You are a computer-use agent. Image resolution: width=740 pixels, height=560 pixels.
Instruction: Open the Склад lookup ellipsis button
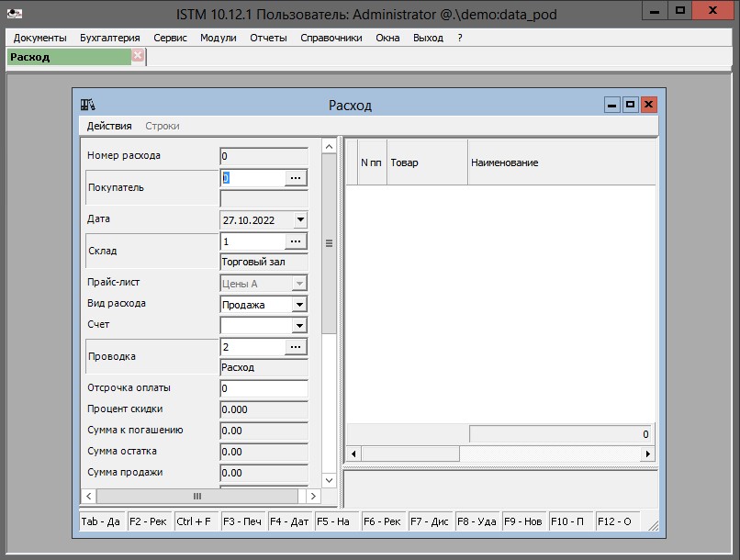(x=295, y=241)
